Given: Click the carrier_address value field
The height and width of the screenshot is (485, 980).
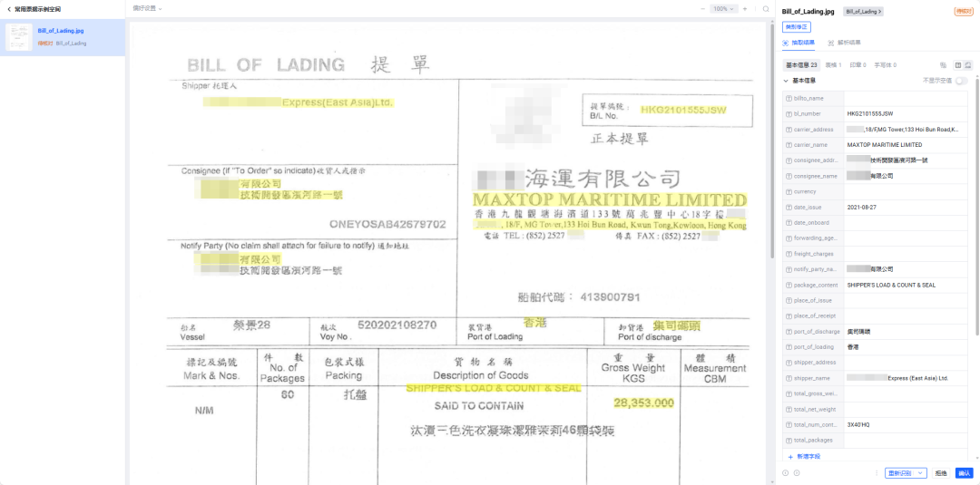Looking at the screenshot, I should [906, 130].
